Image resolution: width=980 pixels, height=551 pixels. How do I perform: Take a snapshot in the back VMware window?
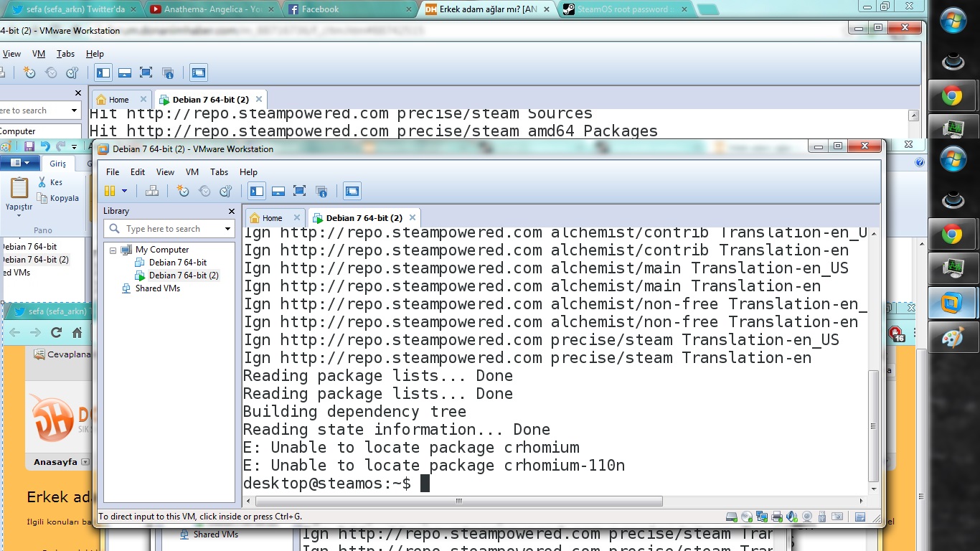[29, 72]
